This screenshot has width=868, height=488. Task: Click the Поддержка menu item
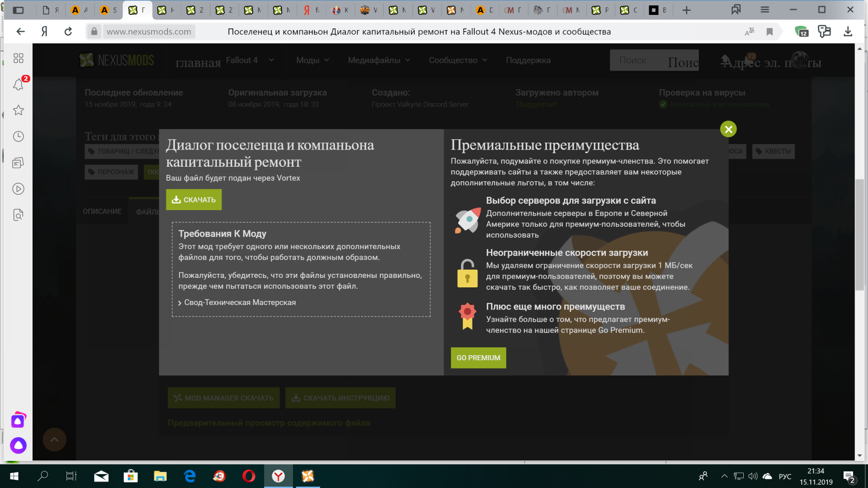point(528,60)
